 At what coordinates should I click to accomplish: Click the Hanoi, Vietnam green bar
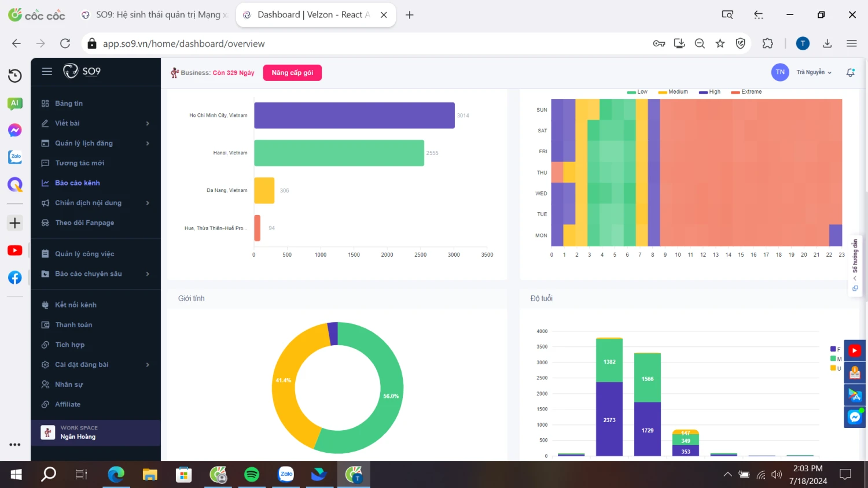pyautogui.click(x=339, y=153)
